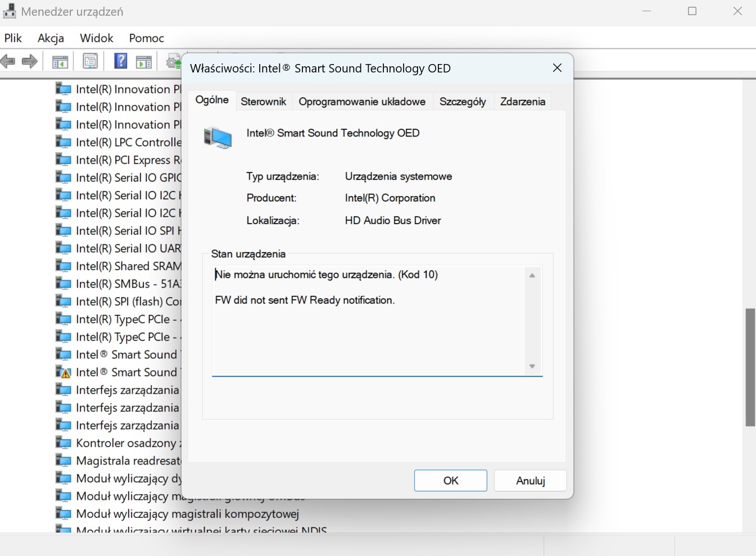
Task: Click the icon beside Intel(R) Serial IO SPI
Action: (x=63, y=231)
